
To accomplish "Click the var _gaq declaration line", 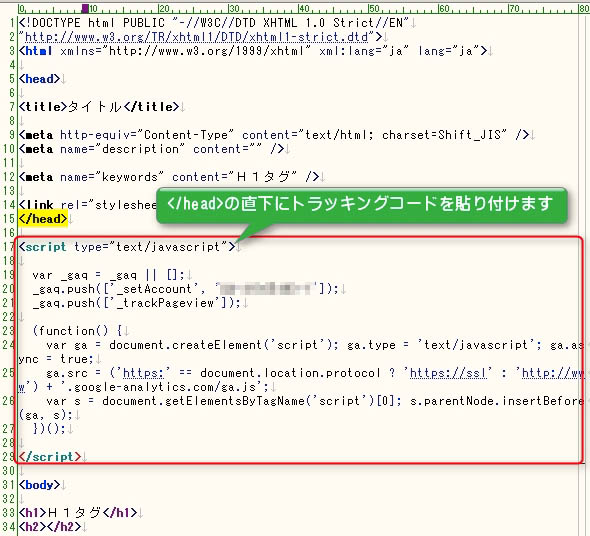I will (108, 275).
